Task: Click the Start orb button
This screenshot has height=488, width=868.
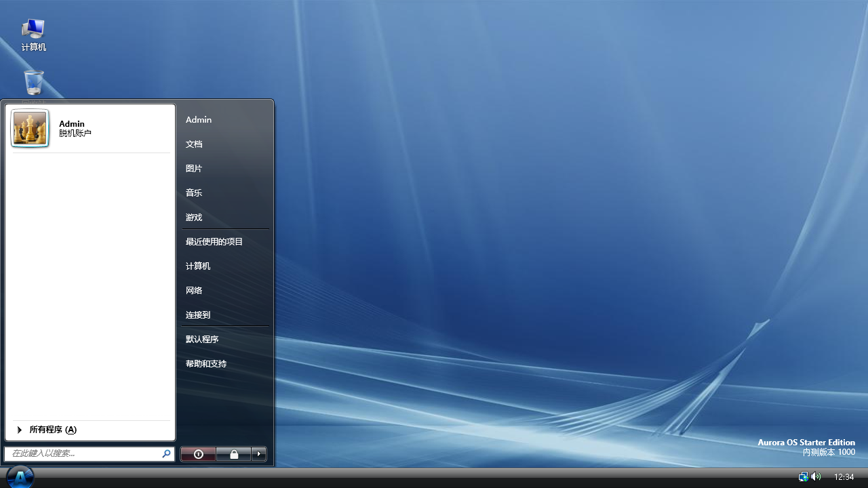Action: pos(20,476)
